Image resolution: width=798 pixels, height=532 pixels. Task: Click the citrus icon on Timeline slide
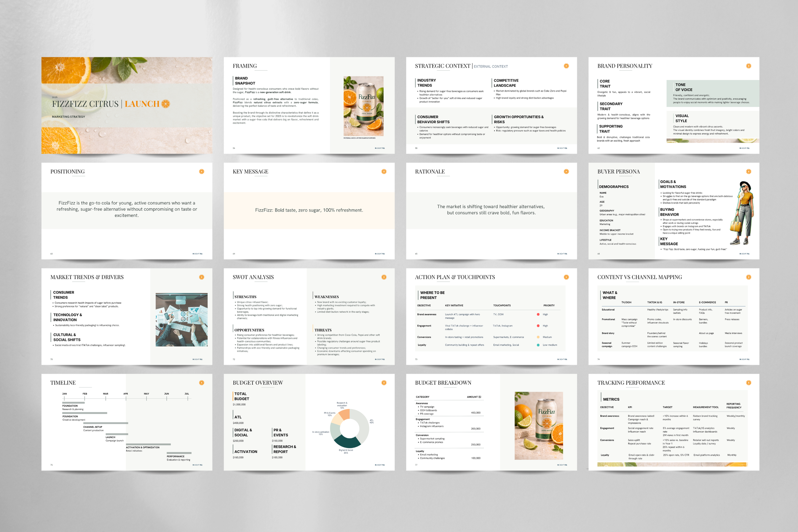point(201,382)
